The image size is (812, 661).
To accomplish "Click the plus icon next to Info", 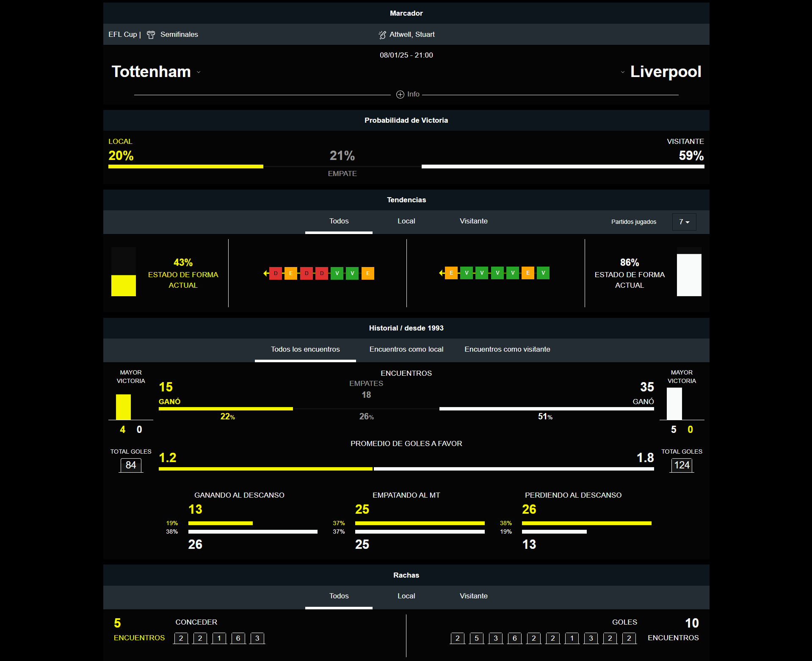I will (400, 94).
